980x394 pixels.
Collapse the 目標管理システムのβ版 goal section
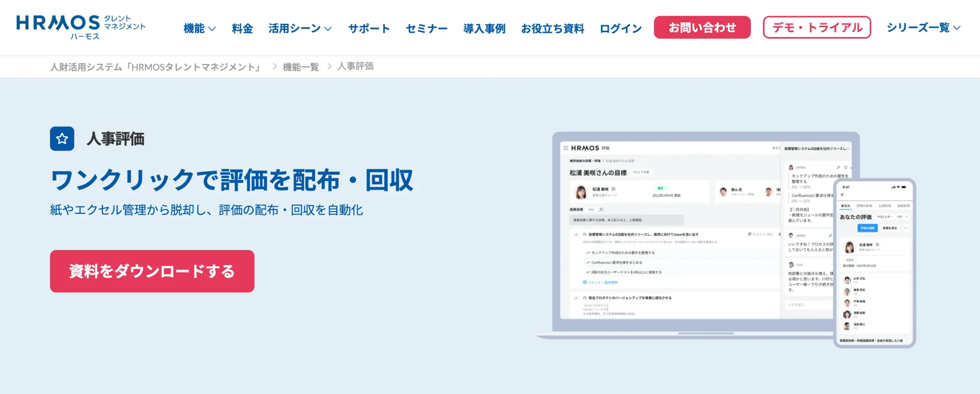point(576,234)
